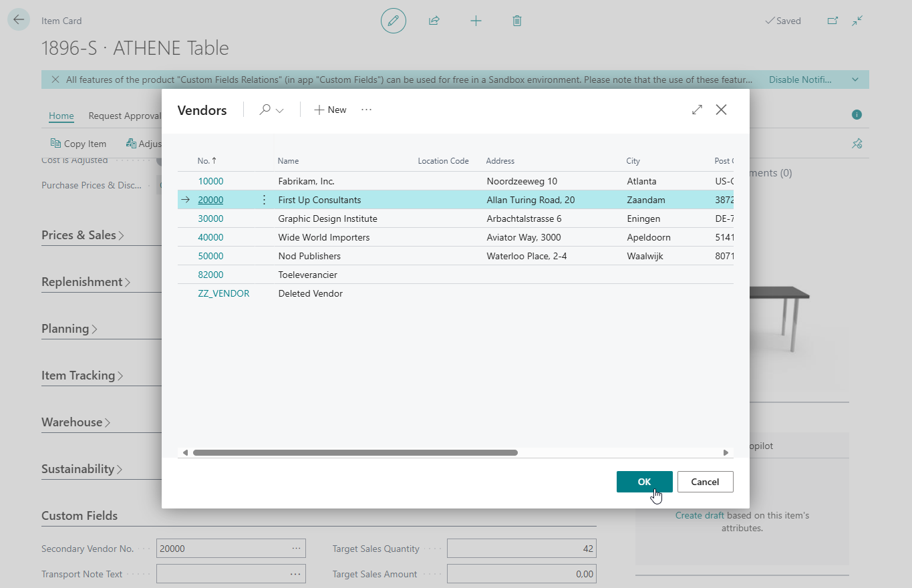This screenshot has height=588, width=912.
Task: Expand Vendors dialog to full screen
Action: 697,110
